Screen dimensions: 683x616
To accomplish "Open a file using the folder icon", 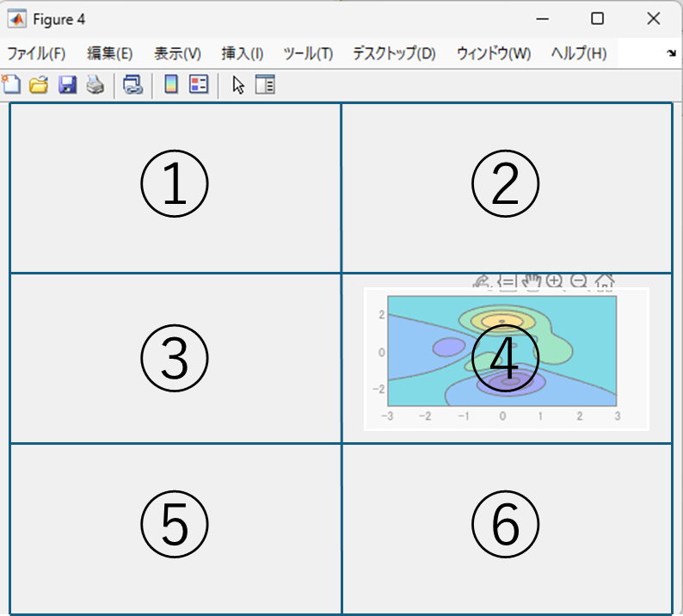I will (39, 84).
